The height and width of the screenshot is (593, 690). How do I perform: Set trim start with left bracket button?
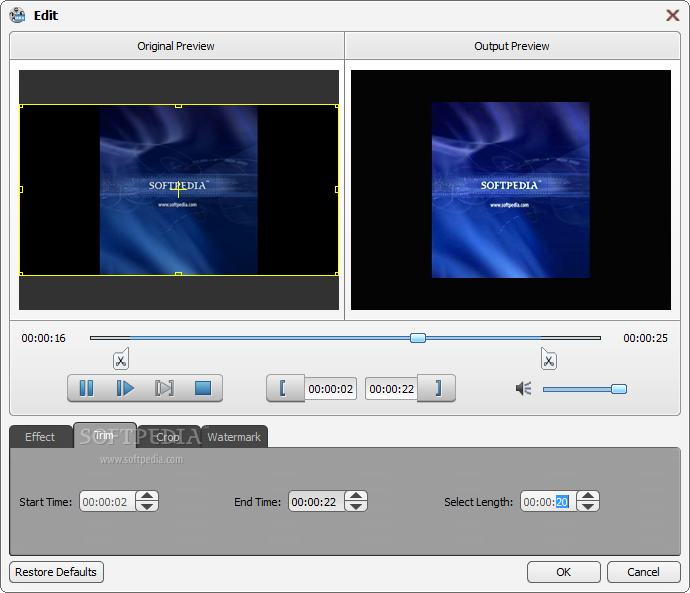(x=285, y=388)
